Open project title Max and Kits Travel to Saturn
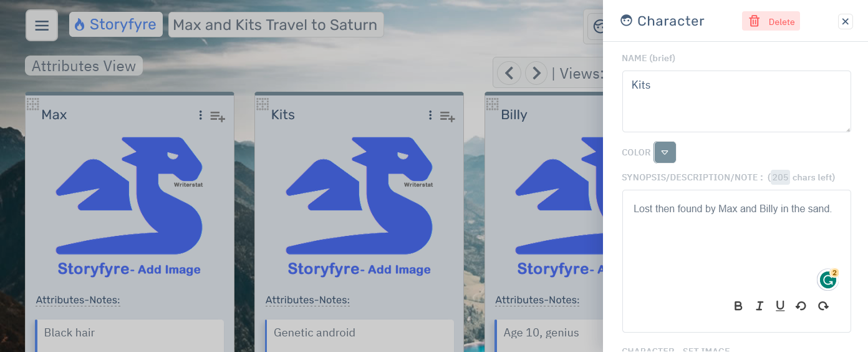 [275, 25]
